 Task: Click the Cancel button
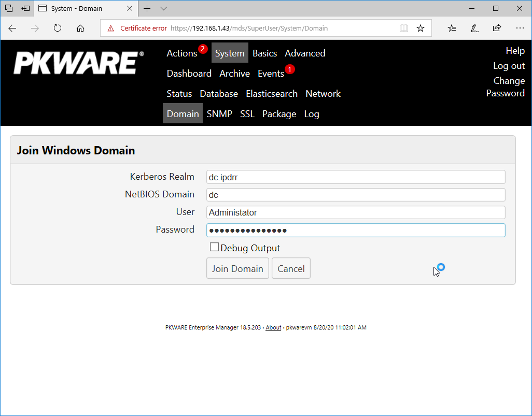(x=291, y=268)
